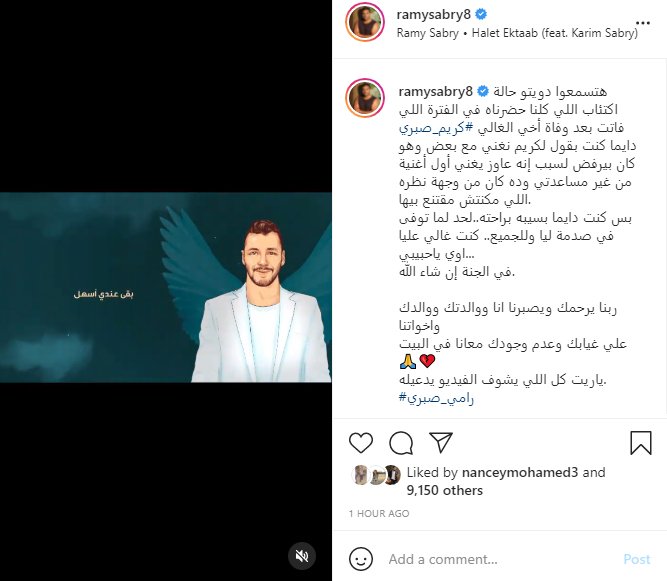This screenshot has width=667, height=581.
Task: Open ramysabry8 profile from header username
Action: point(433,14)
